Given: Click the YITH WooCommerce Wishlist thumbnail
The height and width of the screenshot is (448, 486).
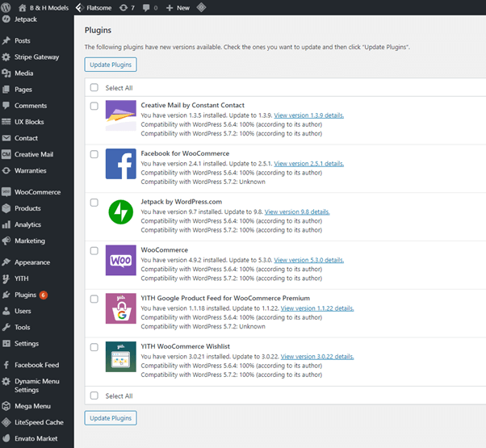Looking at the screenshot, I should click(x=121, y=357).
